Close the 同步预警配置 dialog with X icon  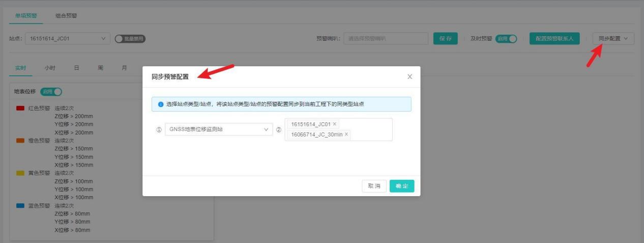[x=409, y=77]
